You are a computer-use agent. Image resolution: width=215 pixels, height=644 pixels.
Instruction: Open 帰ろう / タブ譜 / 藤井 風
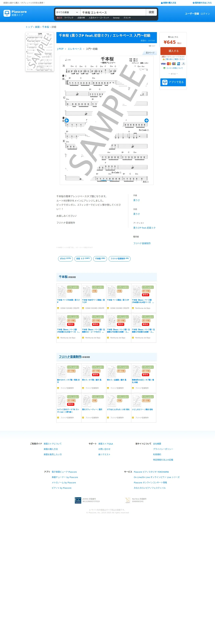click(92, 380)
